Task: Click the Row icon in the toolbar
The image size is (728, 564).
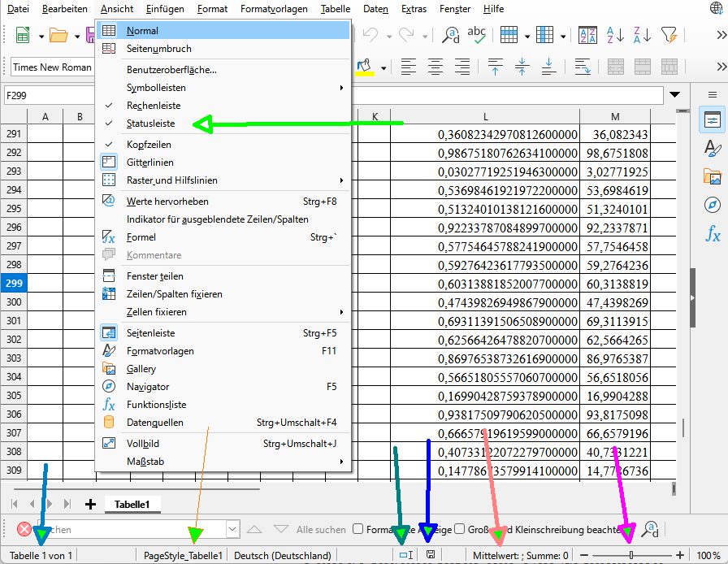Action: 509,35
